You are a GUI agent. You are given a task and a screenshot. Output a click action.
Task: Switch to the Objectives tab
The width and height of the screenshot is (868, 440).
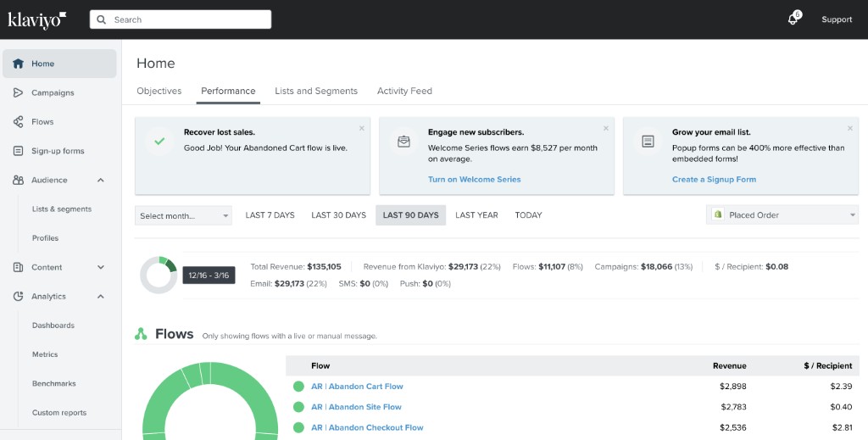159,91
